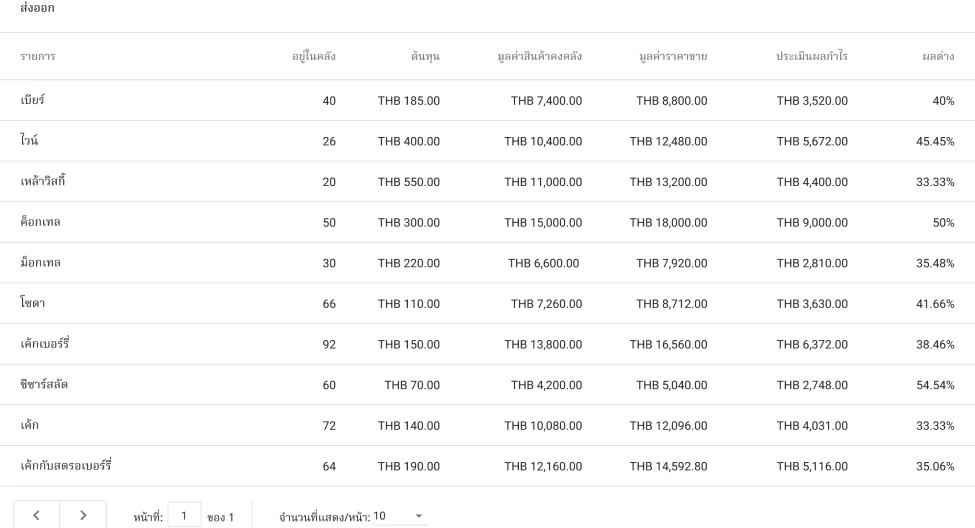This screenshot has height=528, width=975.
Task: Sort by ประเมินผลกำไร column header
Action: (x=811, y=56)
